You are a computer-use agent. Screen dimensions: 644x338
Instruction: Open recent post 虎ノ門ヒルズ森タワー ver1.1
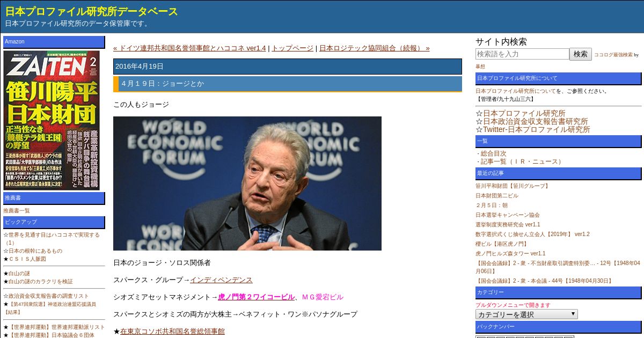pos(510,253)
